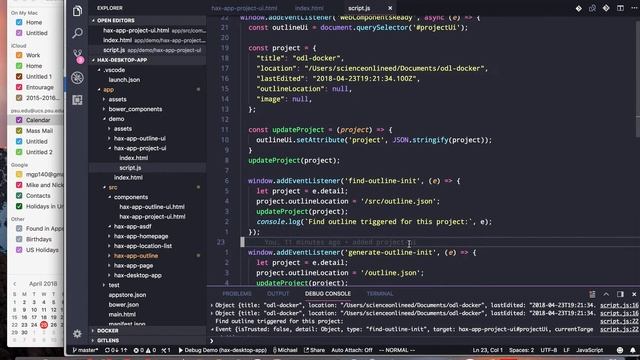The height and width of the screenshot is (360, 640).
Task: Open the Debug view icon
Action: [77, 78]
